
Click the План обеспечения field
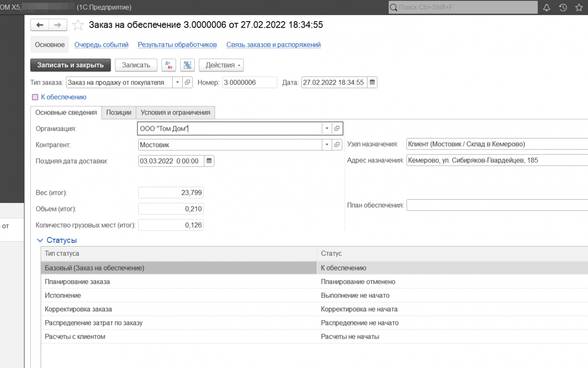pyautogui.click(x=497, y=205)
